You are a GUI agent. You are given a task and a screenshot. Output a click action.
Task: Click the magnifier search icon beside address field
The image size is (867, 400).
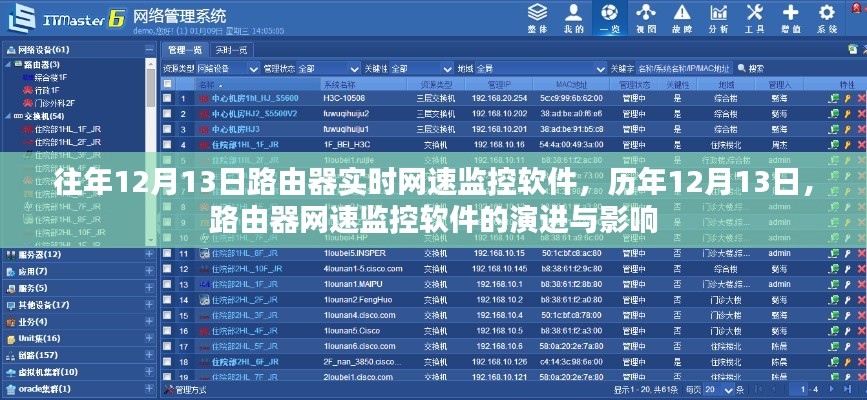tap(740, 69)
